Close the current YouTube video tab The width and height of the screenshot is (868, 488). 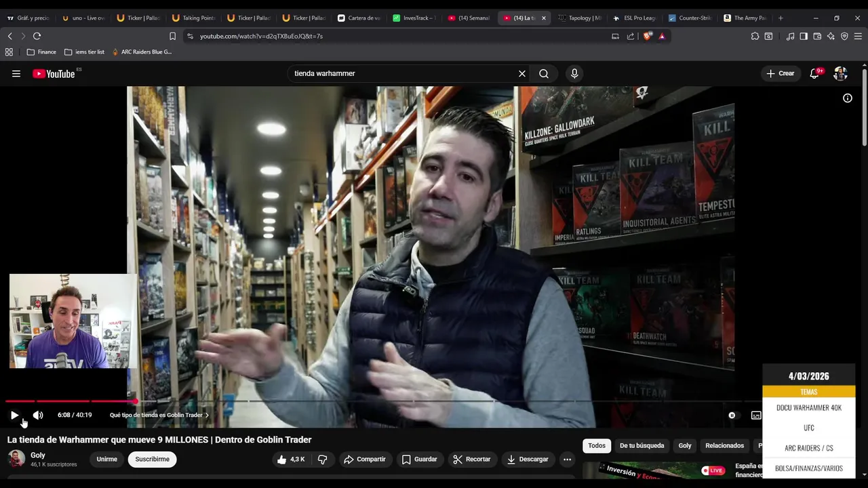coord(543,18)
